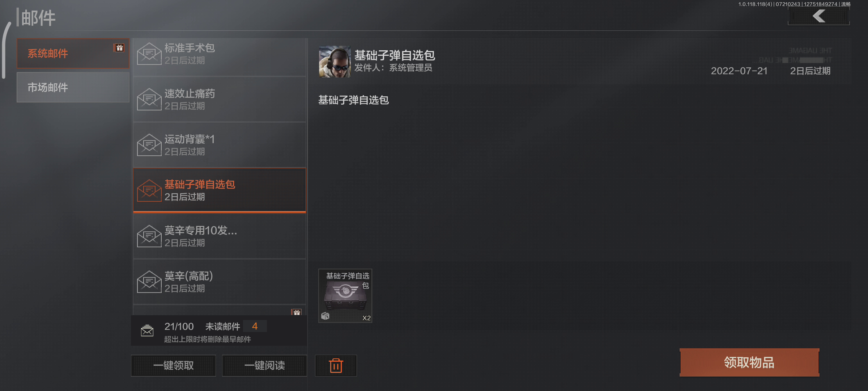Screen dimensions: 868x391
Task: Click the orange trash delete icon
Action: (x=336, y=366)
